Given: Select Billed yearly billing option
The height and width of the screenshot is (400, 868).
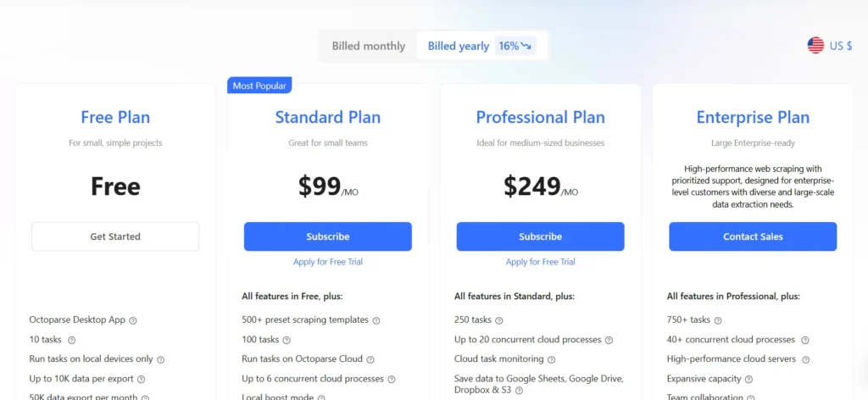Looking at the screenshot, I should click(x=459, y=46).
